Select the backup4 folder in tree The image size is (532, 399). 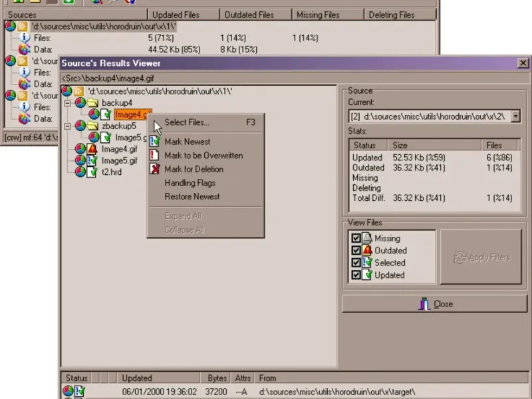click(x=117, y=103)
